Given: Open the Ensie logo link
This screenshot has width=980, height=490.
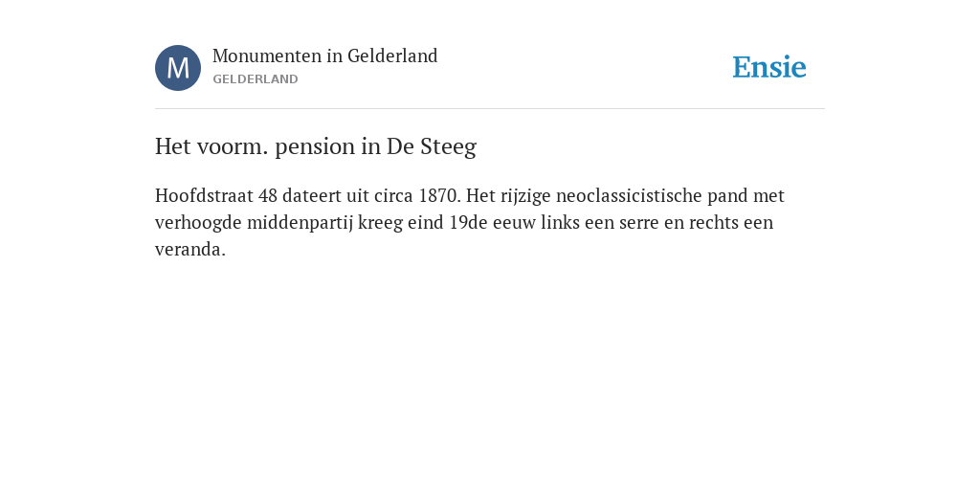Looking at the screenshot, I should 769,67.
